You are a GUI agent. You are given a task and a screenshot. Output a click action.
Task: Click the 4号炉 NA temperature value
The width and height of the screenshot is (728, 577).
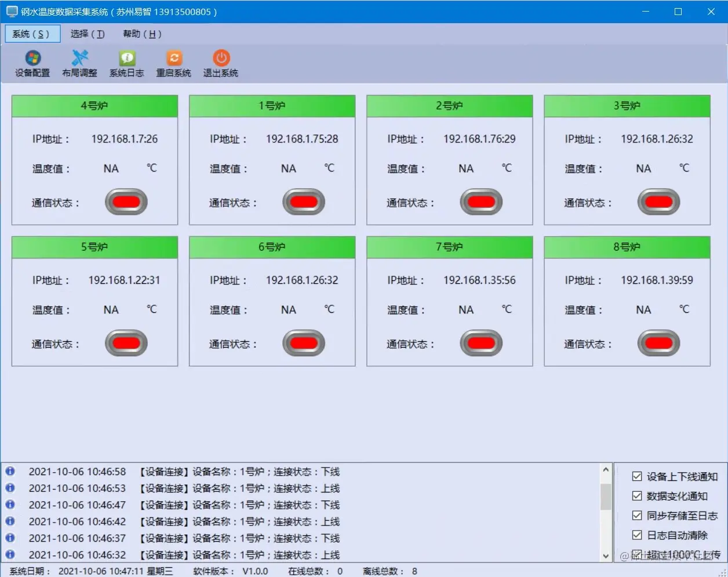tap(111, 169)
